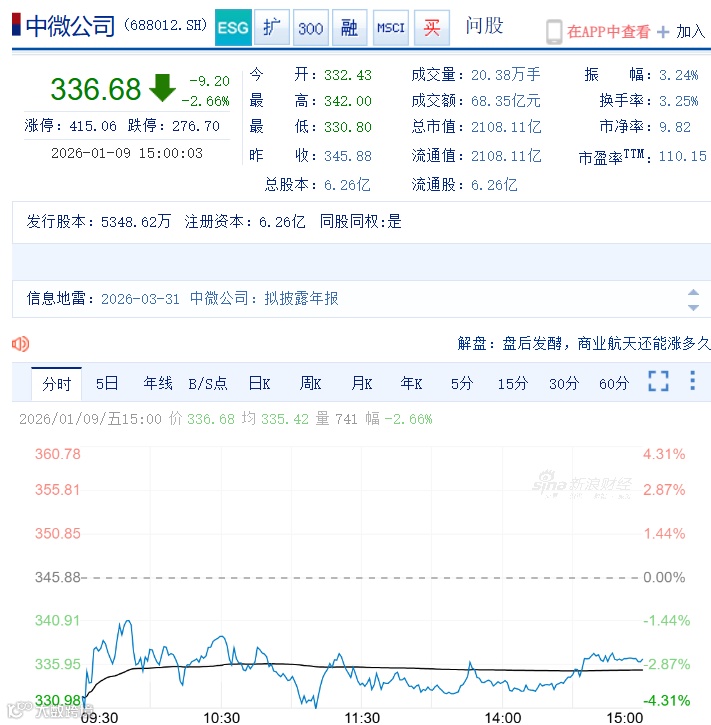Click the stock name 中微公司

click(x=70, y=25)
